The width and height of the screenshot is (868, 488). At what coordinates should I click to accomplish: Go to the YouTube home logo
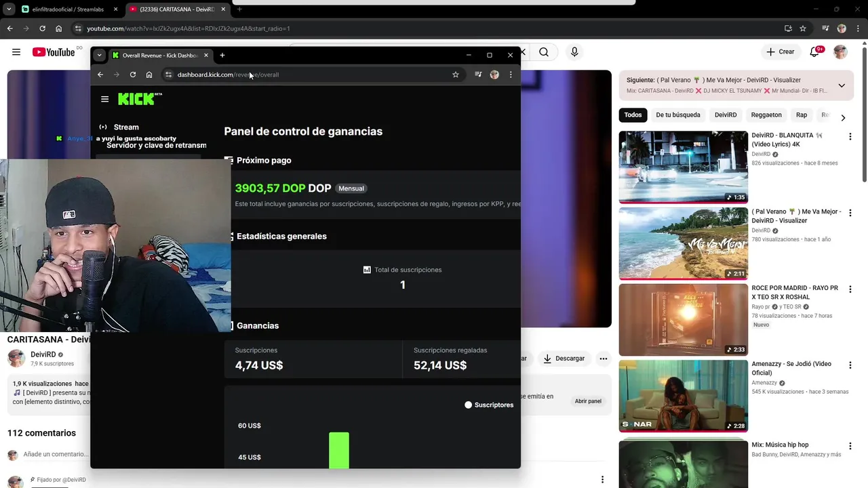click(54, 52)
